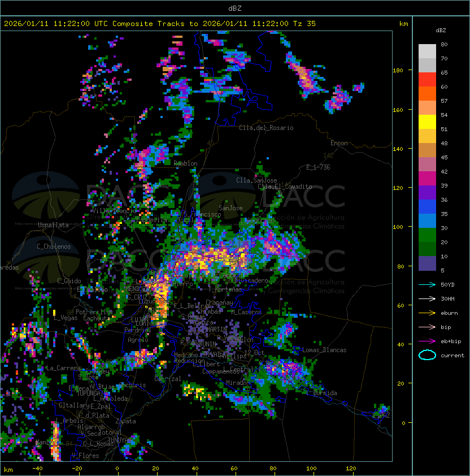Click the '50YD' legend label
This screenshot has height=476, width=470.
(x=447, y=284)
